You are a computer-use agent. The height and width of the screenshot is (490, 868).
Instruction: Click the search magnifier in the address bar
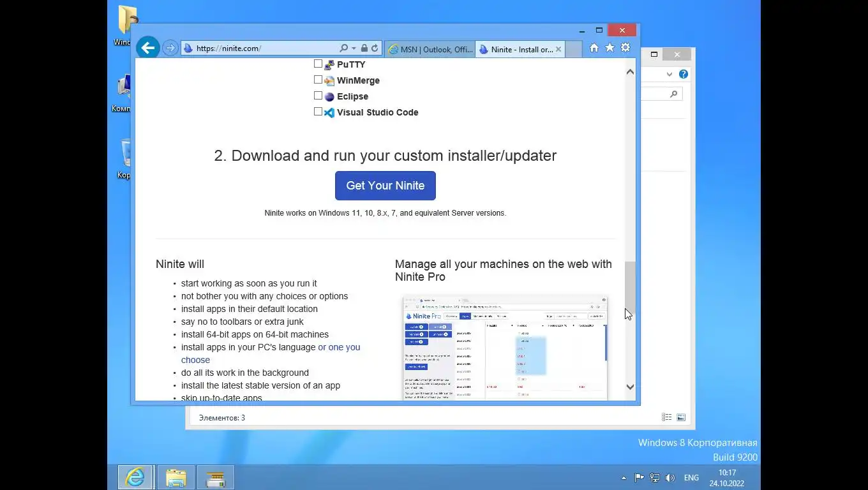(x=343, y=48)
